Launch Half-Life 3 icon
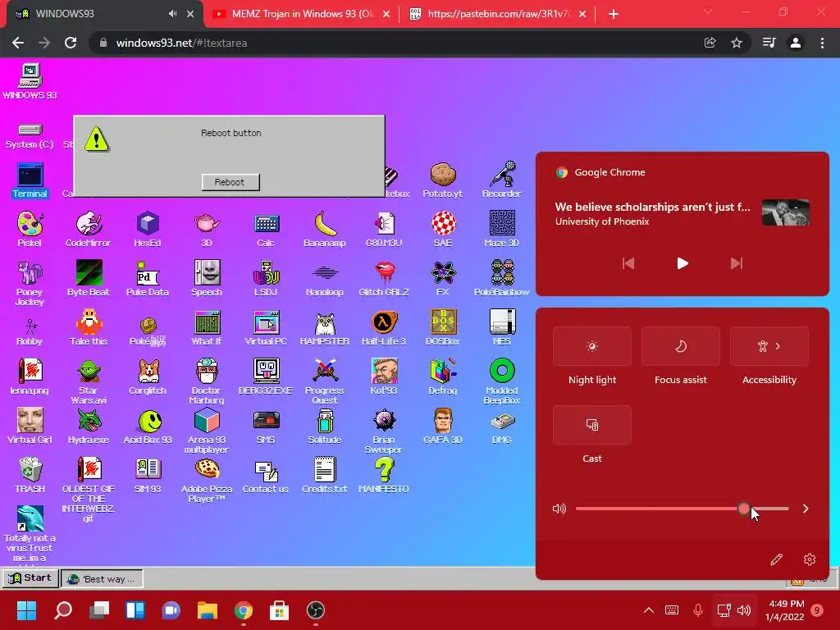 click(x=384, y=327)
